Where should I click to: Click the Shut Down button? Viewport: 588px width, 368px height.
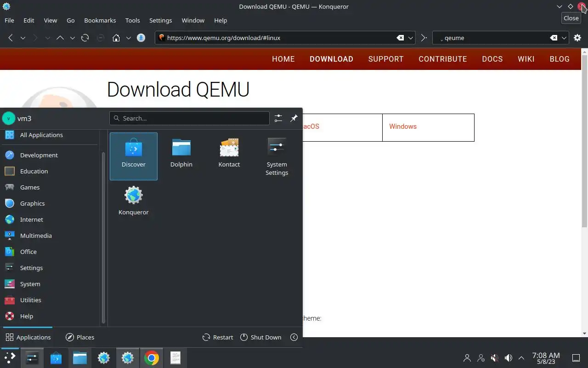[260, 337]
